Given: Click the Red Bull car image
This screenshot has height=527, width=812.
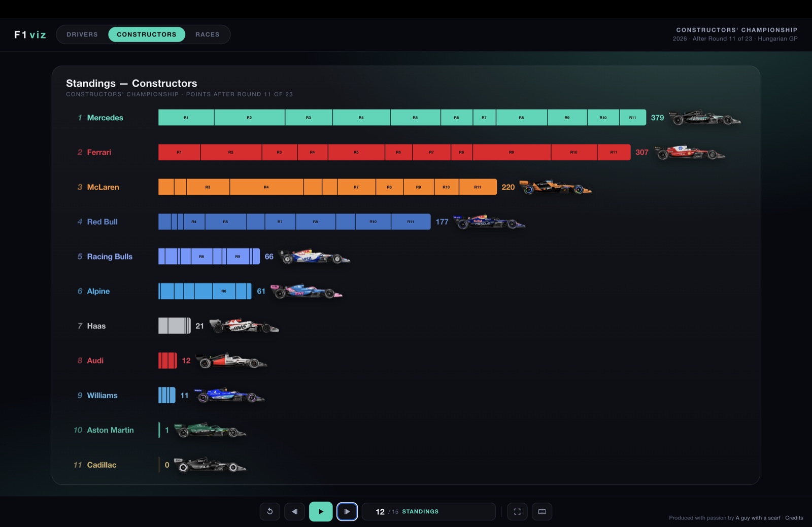Looking at the screenshot, I should pyautogui.click(x=490, y=222).
